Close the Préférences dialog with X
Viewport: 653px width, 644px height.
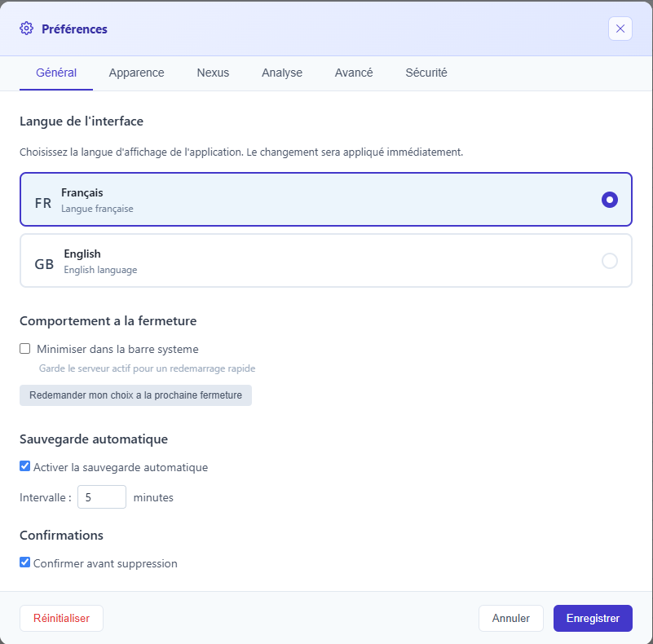click(x=620, y=29)
